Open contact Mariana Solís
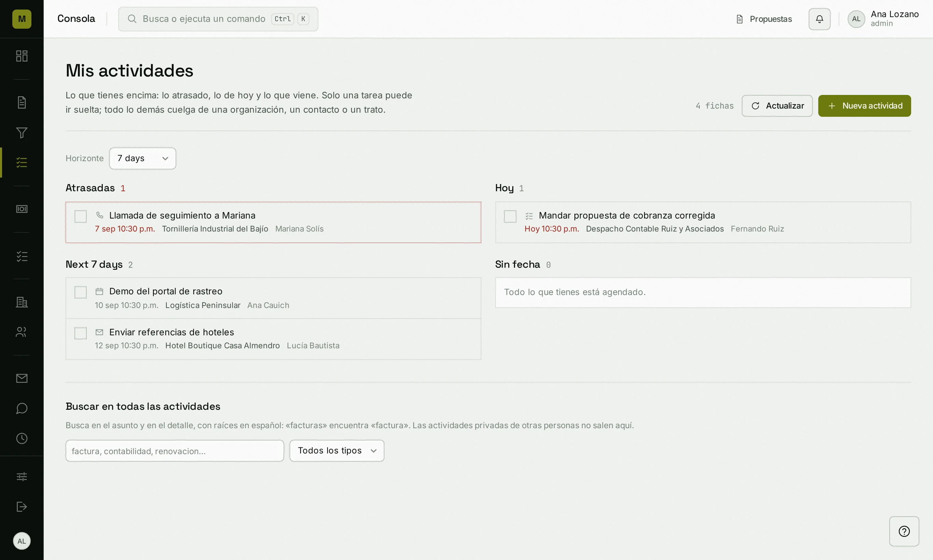 pos(299,229)
